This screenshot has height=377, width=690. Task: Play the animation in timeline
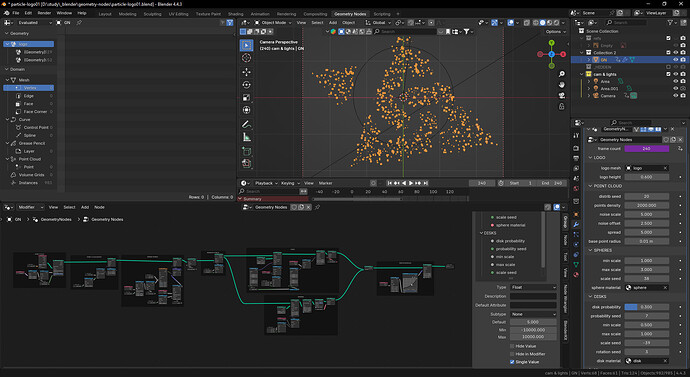click(x=411, y=183)
